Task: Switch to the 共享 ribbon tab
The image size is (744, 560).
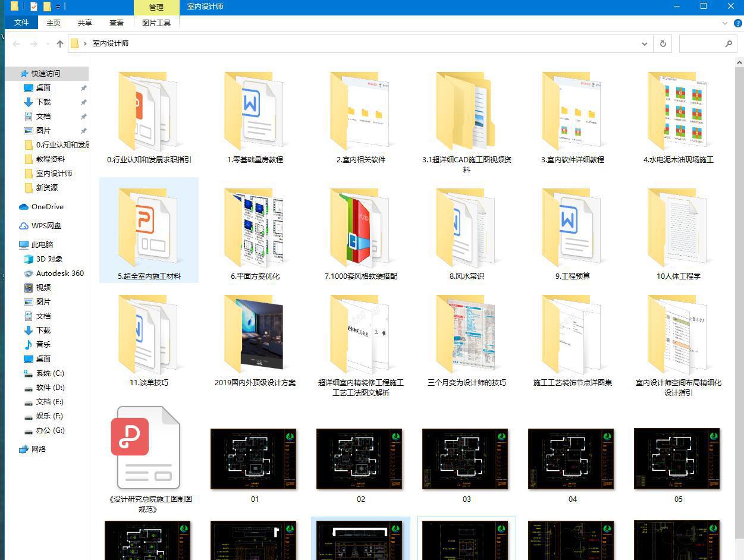Action: pos(85,23)
